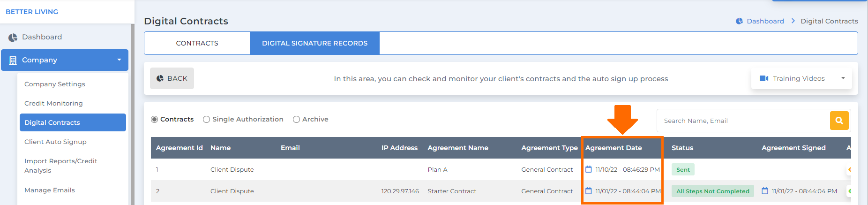
Task: Click the Status column header
Action: pyautogui.click(x=682, y=148)
